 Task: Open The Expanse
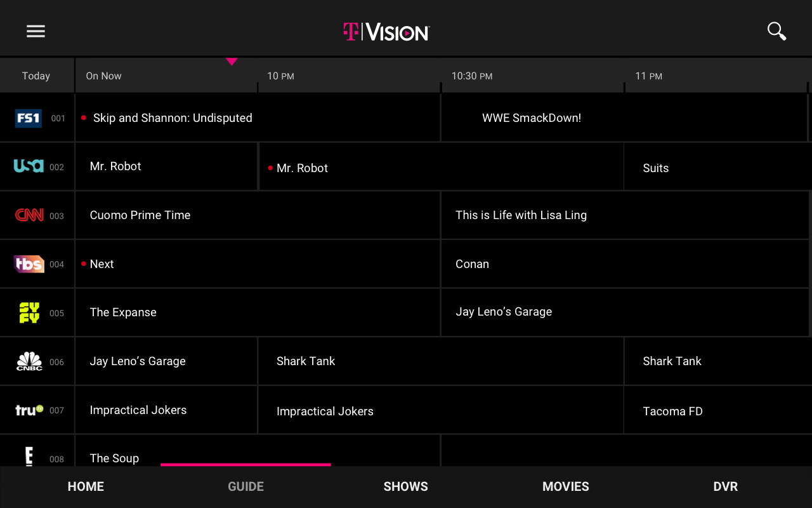[x=258, y=312]
